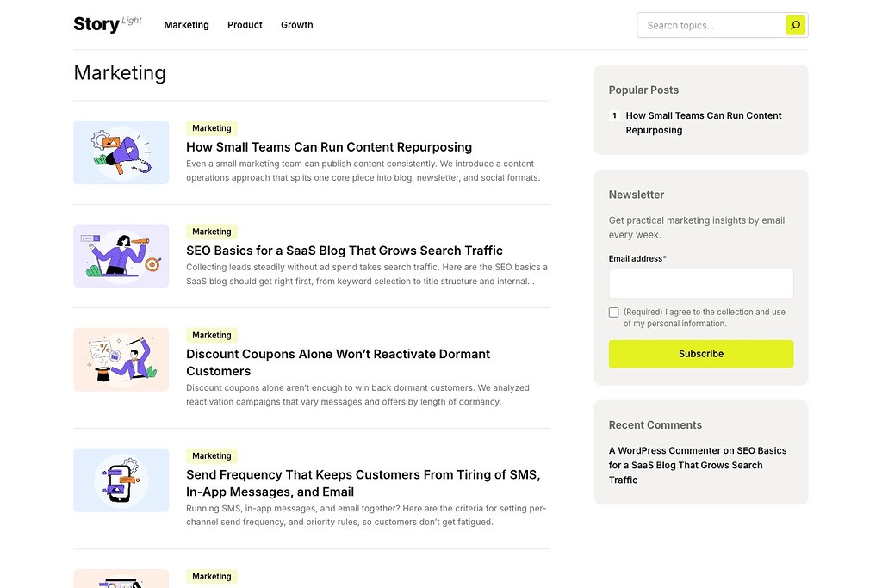This screenshot has height=588, width=882.
Task: Open 'A WordPress Commenter' recent comment author link
Action: 664,451
